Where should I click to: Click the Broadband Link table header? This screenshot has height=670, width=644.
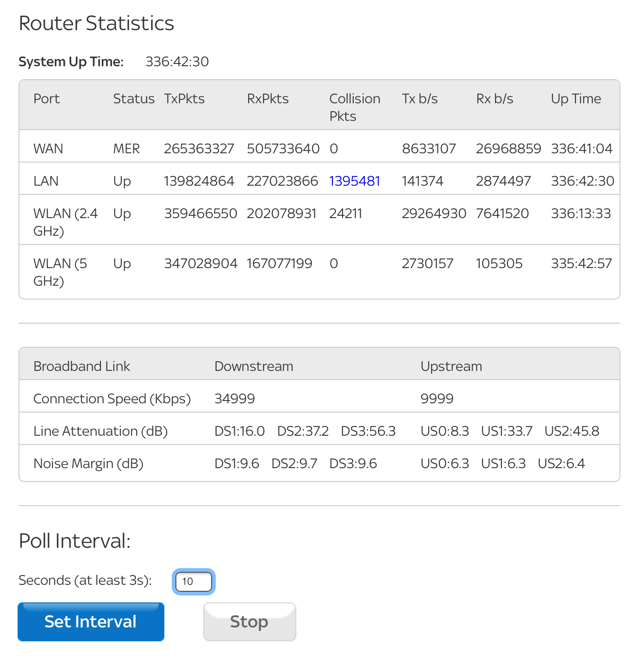click(81, 366)
